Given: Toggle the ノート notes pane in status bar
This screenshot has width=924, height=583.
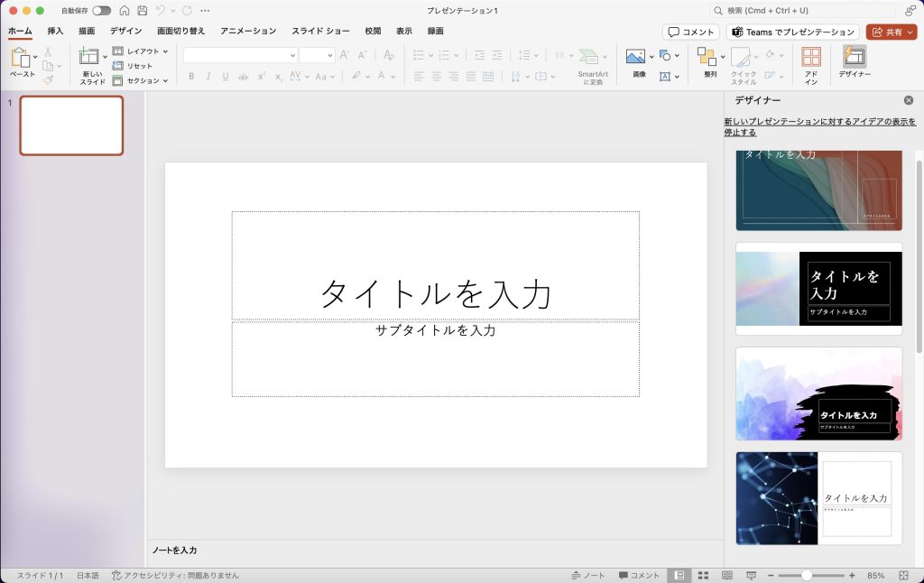Looking at the screenshot, I should (588, 575).
